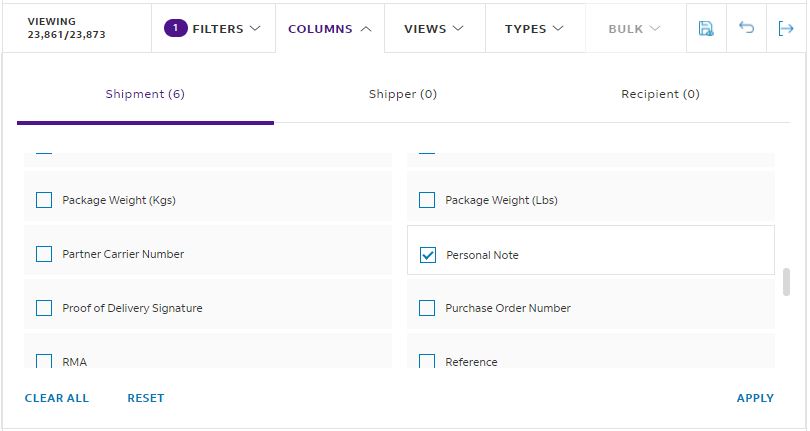
Task: Uncheck the Personal Note checkbox
Action: 427,255
